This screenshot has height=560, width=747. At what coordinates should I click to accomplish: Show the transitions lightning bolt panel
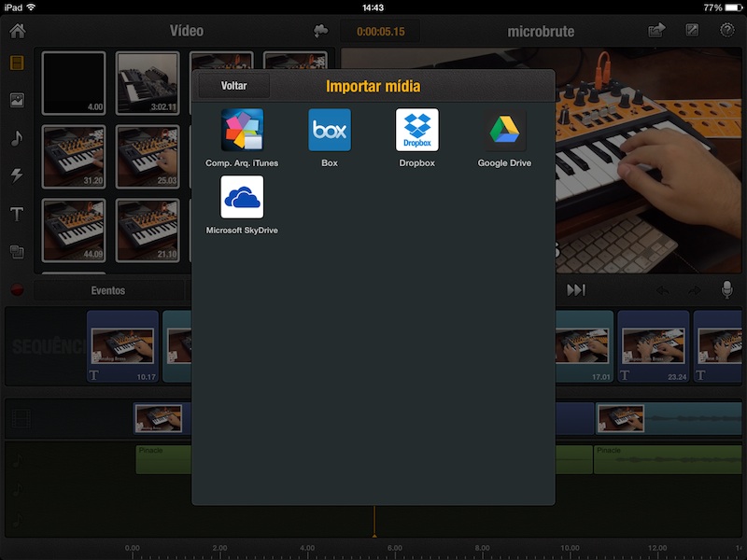(17, 175)
